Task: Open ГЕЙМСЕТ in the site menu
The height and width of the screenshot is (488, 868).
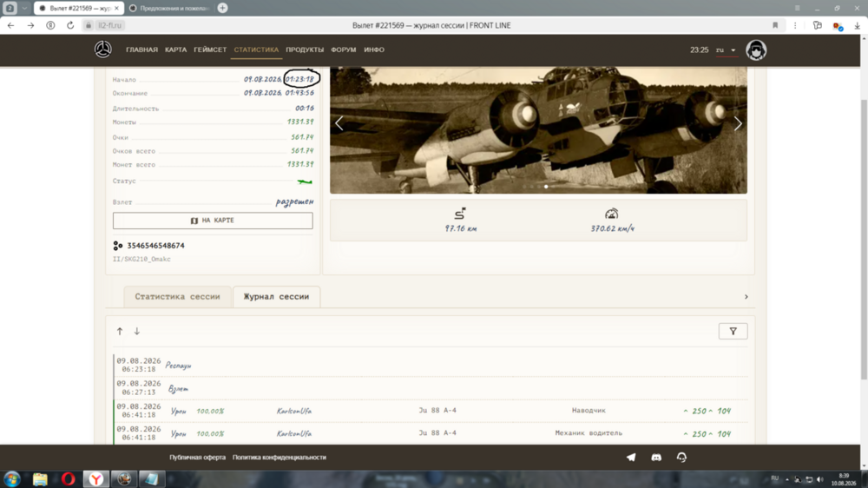Action: tap(210, 49)
